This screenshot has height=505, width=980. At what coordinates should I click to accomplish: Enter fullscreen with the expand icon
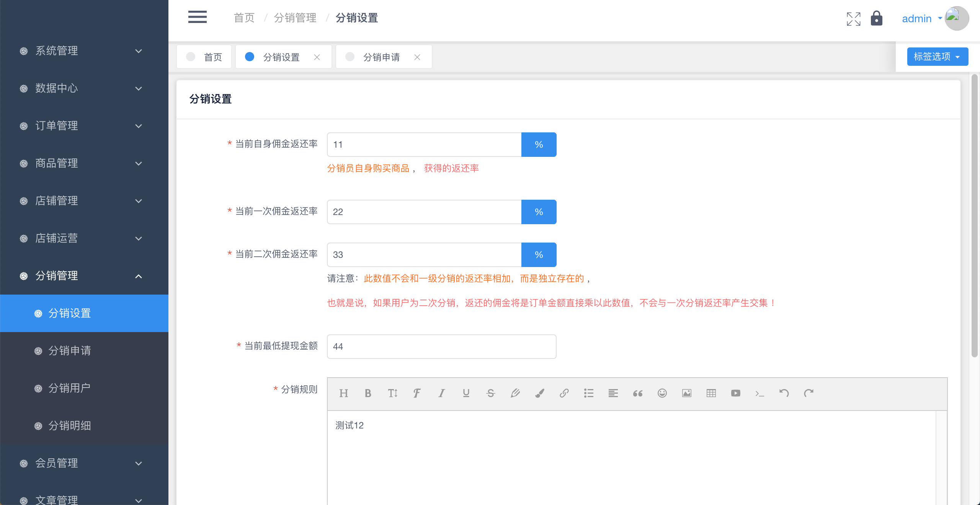[x=853, y=19]
